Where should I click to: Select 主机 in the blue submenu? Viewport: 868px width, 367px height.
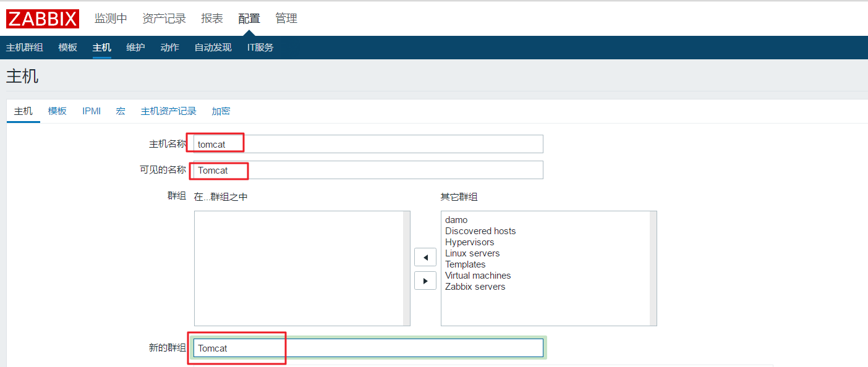coord(102,48)
